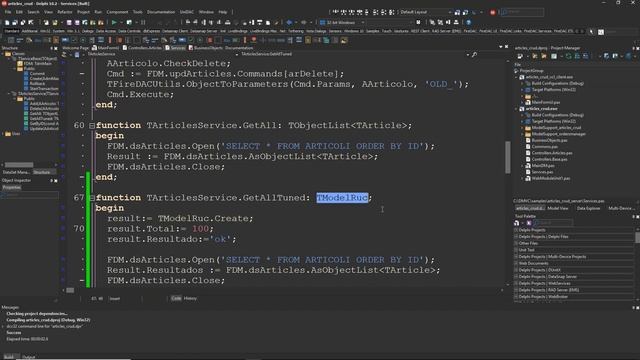Select the Additional component palette tab
The image size is (640, 360).
pos(30,31)
